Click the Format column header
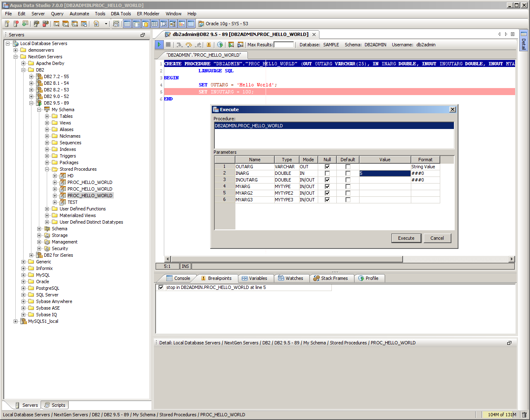Viewport: 530px width, 420px height. [x=425, y=160]
